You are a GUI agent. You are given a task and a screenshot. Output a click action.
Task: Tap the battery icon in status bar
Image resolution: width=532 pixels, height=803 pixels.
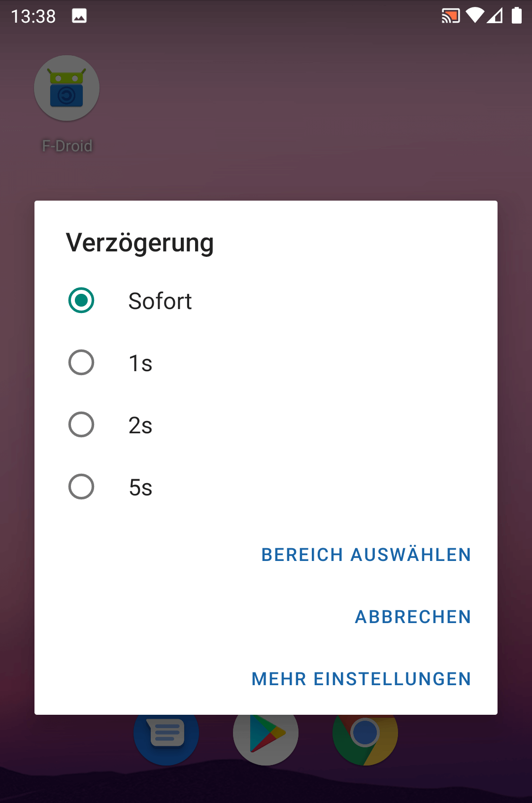pos(516,16)
